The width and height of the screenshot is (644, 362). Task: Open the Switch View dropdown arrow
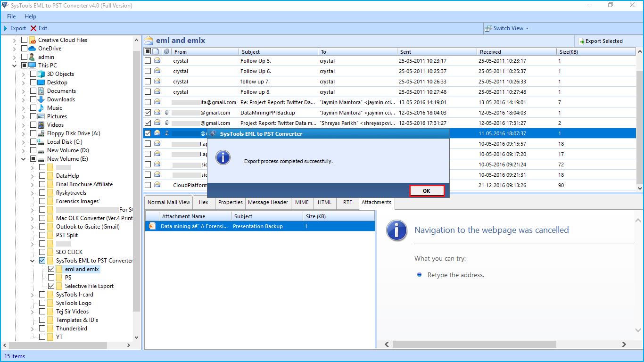tap(527, 28)
